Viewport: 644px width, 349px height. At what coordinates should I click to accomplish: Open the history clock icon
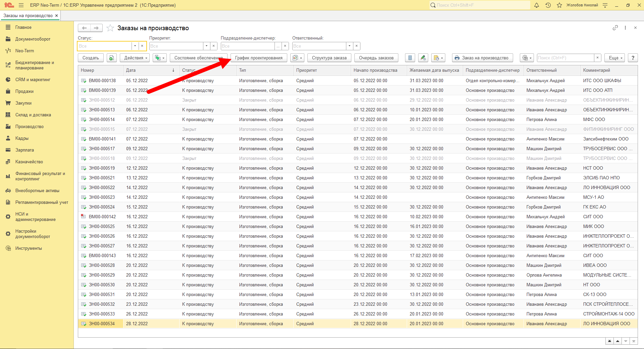548,5
